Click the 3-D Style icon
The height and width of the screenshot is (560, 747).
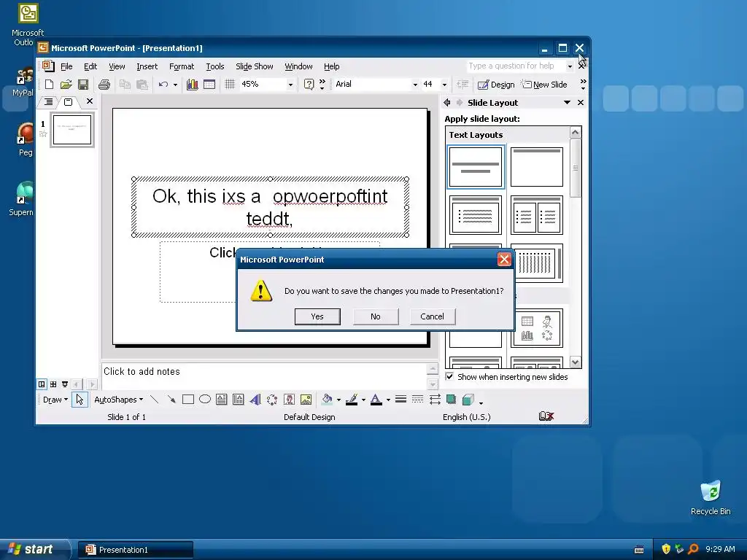468,399
